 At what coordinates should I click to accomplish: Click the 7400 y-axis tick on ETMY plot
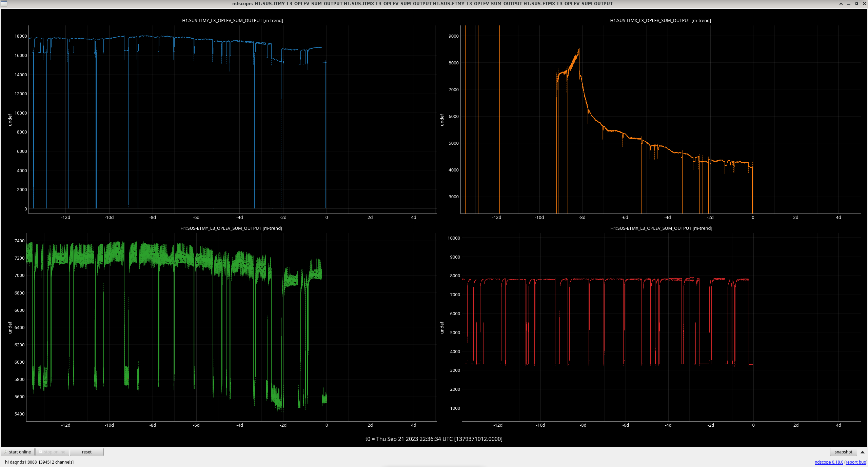click(x=19, y=241)
